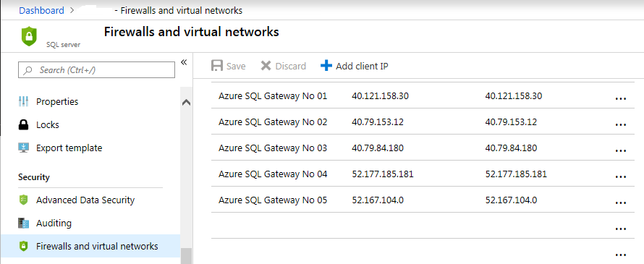
Task: Open ellipsis menu for Gateway No 01
Action: click(621, 98)
